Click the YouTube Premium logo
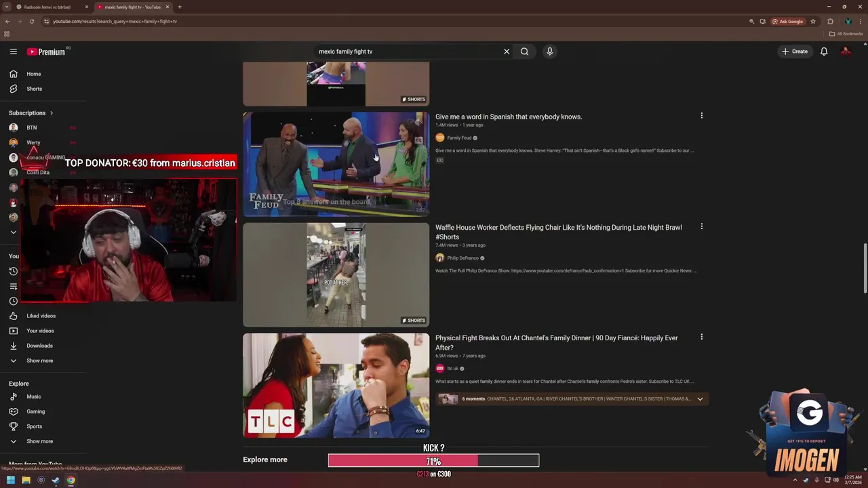 click(x=46, y=52)
